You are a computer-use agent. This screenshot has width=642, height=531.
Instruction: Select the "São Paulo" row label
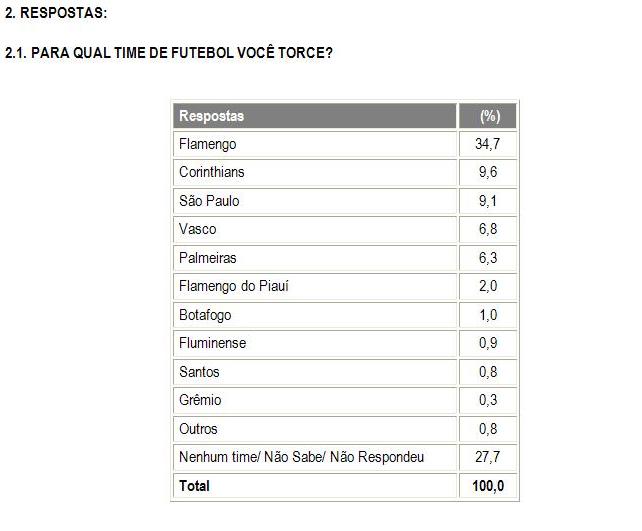(x=209, y=201)
